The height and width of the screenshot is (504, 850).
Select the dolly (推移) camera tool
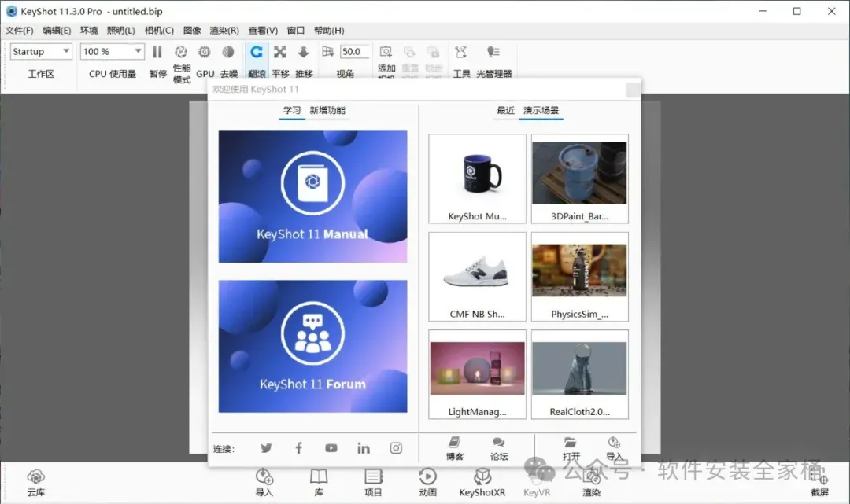coord(304,52)
